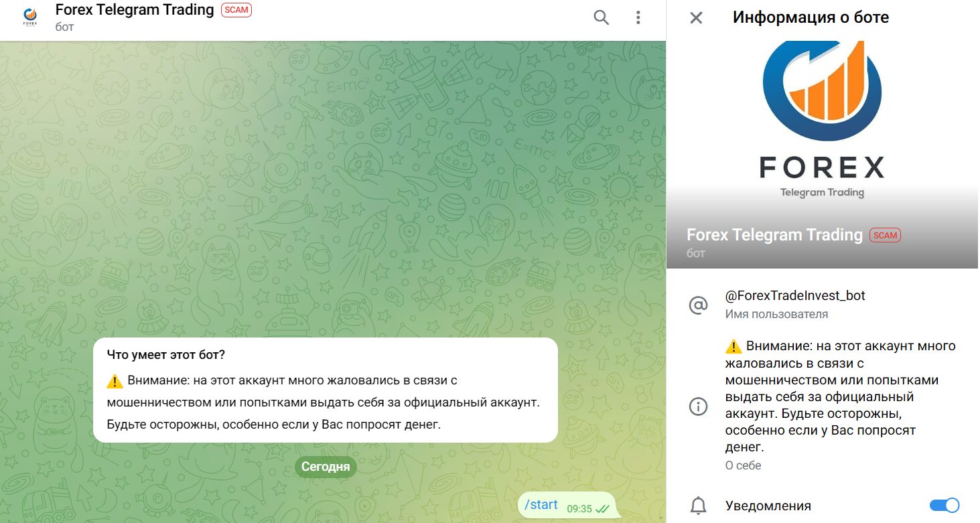980x523 pixels.
Task: Click the Информация о боте panel title
Action: pyautogui.click(x=811, y=17)
